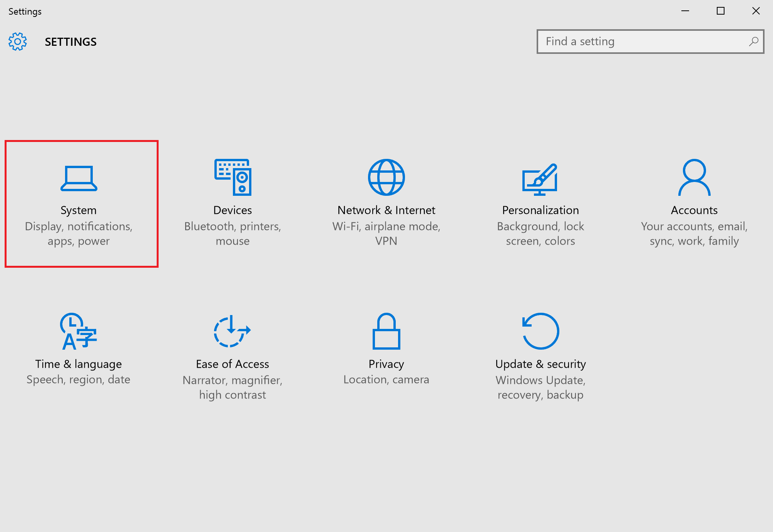773x532 pixels.
Task: Minimize the Settings window
Action: pos(685,11)
